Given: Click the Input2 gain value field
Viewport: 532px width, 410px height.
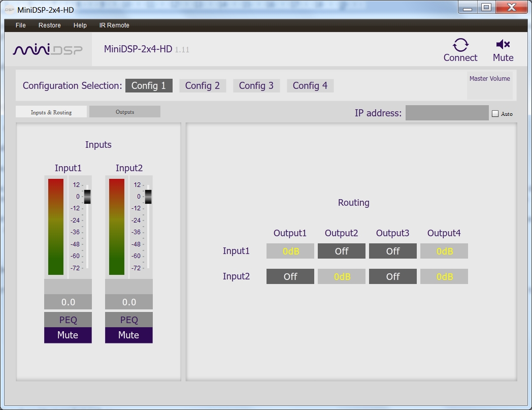Looking at the screenshot, I should point(129,302).
